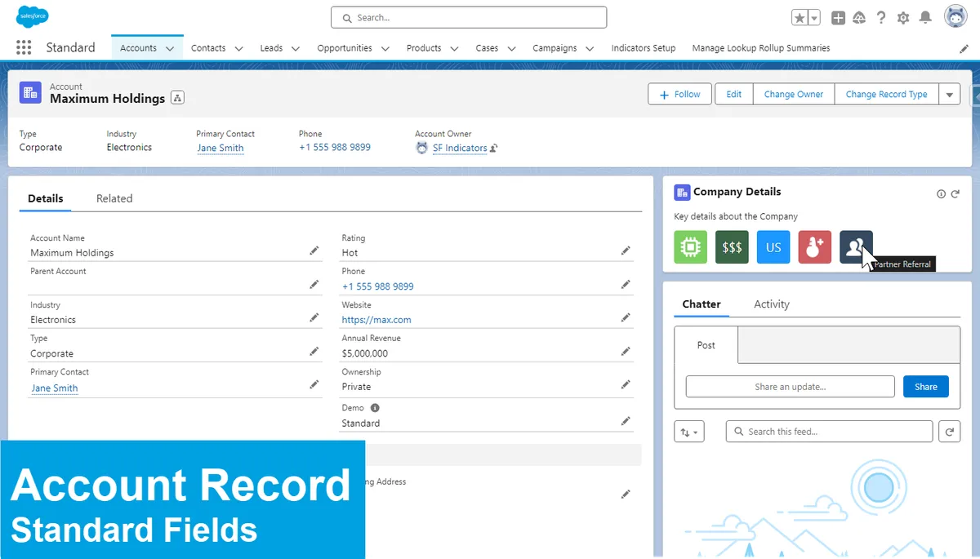The width and height of the screenshot is (980, 559).
Task: Edit Parent Account pencil icon
Action: 314,285
